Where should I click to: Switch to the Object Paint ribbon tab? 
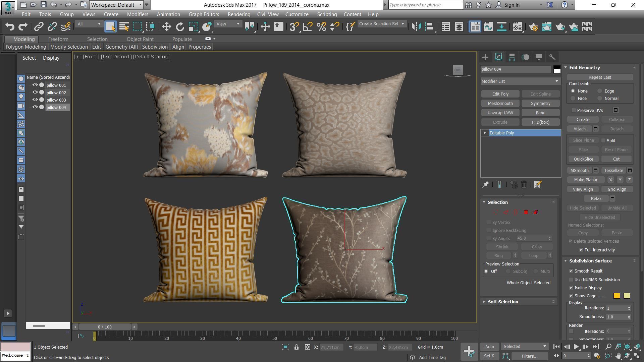tap(140, 39)
